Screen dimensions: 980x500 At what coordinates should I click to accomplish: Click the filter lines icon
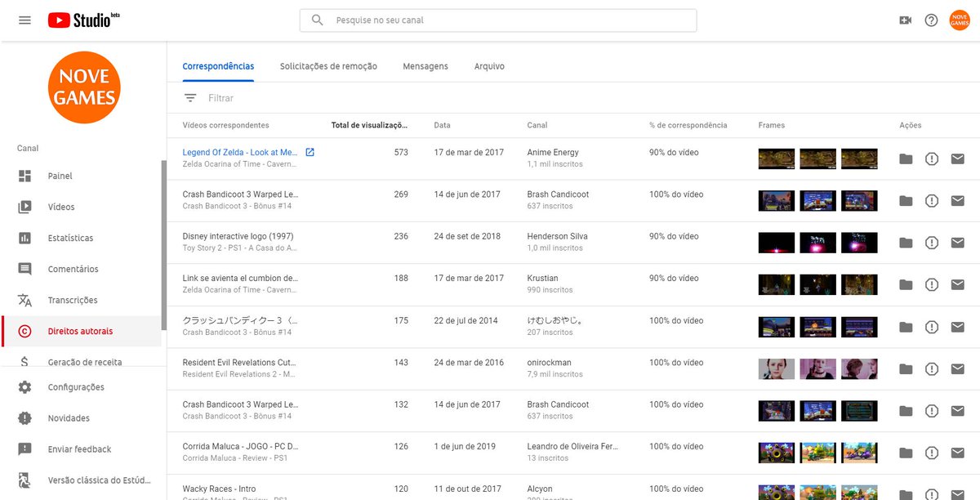click(x=190, y=98)
